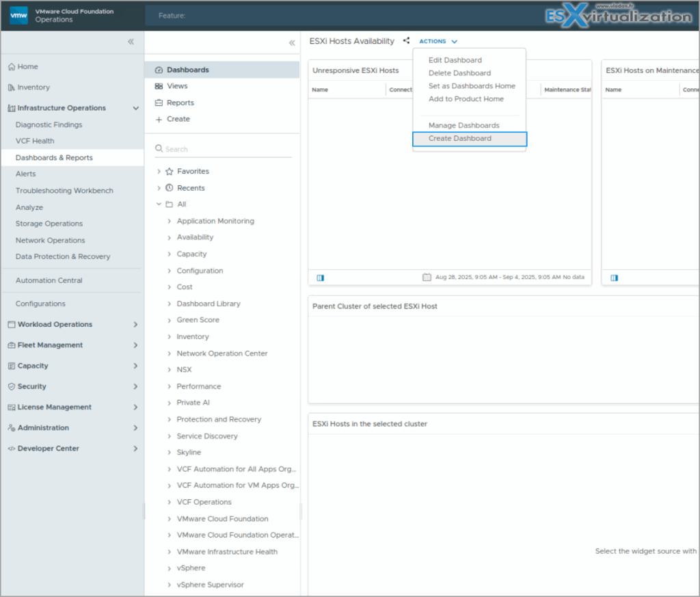The width and height of the screenshot is (700, 597).
Task: Open Dashboard Library folder
Action: [208, 304]
